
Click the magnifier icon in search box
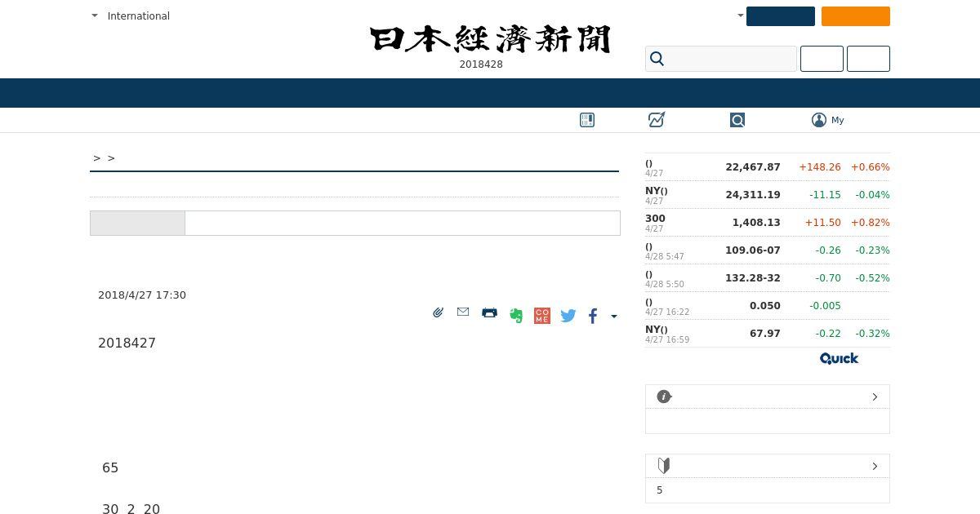(x=657, y=59)
